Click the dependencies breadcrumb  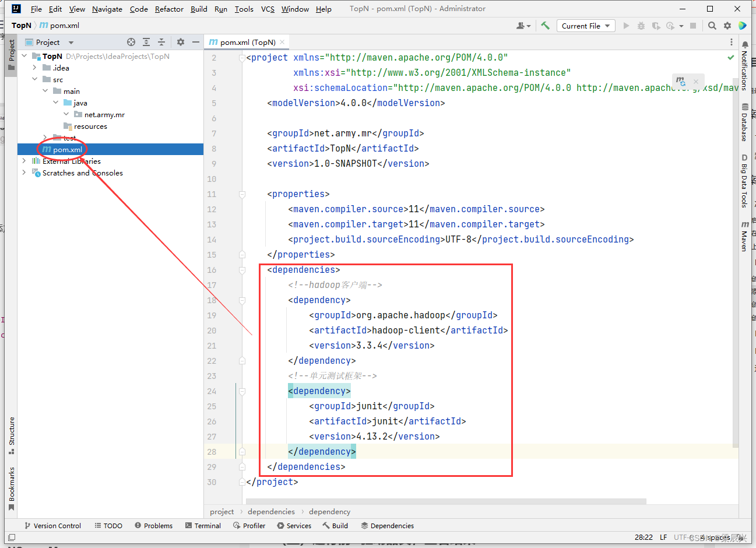pyautogui.click(x=271, y=511)
